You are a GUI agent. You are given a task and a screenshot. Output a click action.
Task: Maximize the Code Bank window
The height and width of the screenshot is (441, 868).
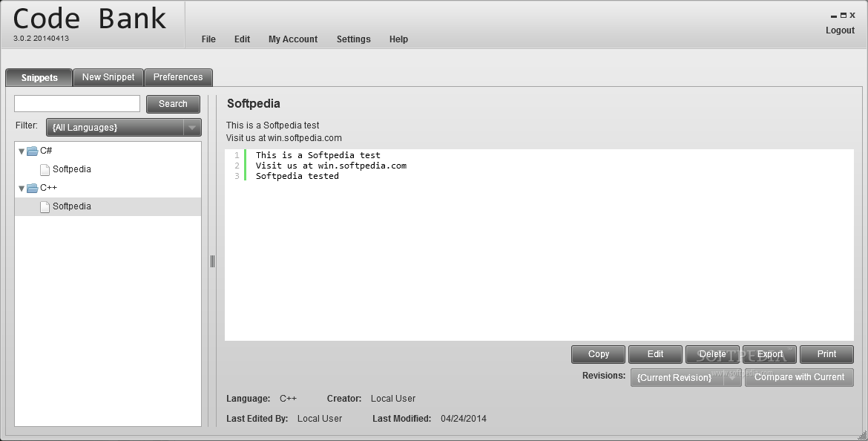(843, 16)
